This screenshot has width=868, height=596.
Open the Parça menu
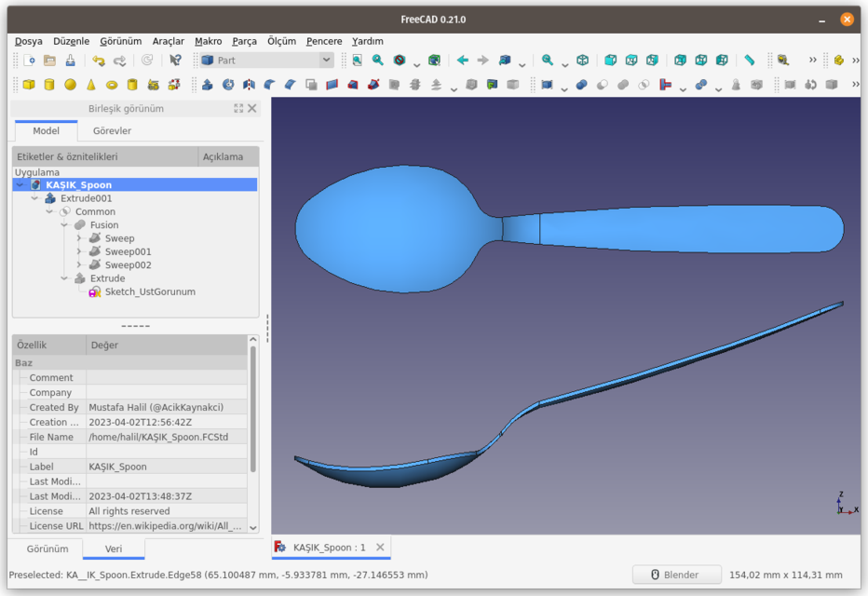pyautogui.click(x=244, y=41)
